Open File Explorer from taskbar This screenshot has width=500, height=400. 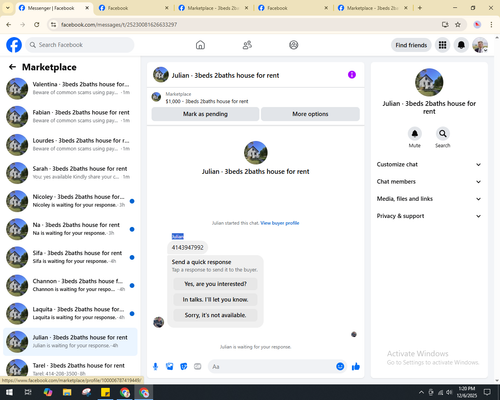(x=67, y=392)
